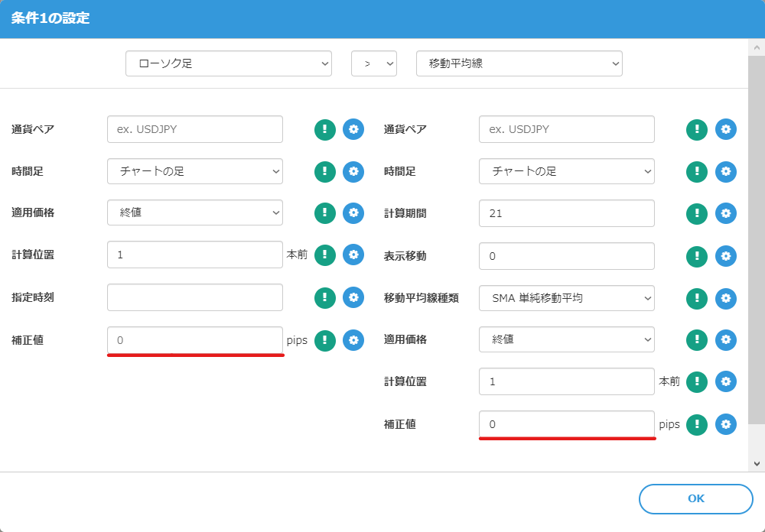Open gear settings for left 時間足
Image resolution: width=765 pixels, height=532 pixels.
[x=353, y=171]
